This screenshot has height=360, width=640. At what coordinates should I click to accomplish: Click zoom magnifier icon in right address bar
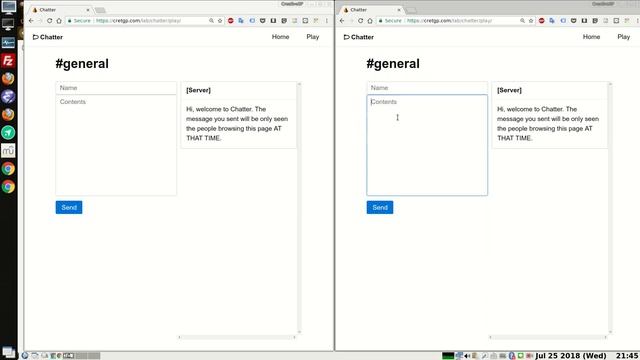click(522, 20)
